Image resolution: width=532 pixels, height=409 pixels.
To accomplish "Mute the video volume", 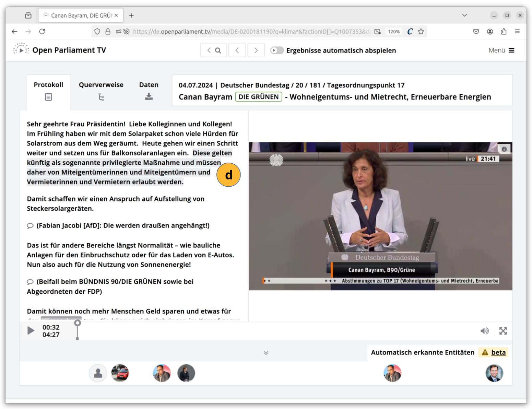I will pyautogui.click(x=484, y=331).
